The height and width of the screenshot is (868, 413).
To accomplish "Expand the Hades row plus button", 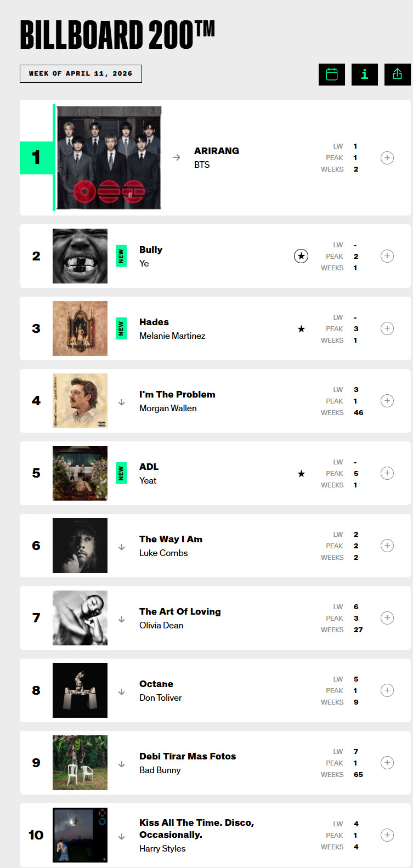I will (387, 328).
